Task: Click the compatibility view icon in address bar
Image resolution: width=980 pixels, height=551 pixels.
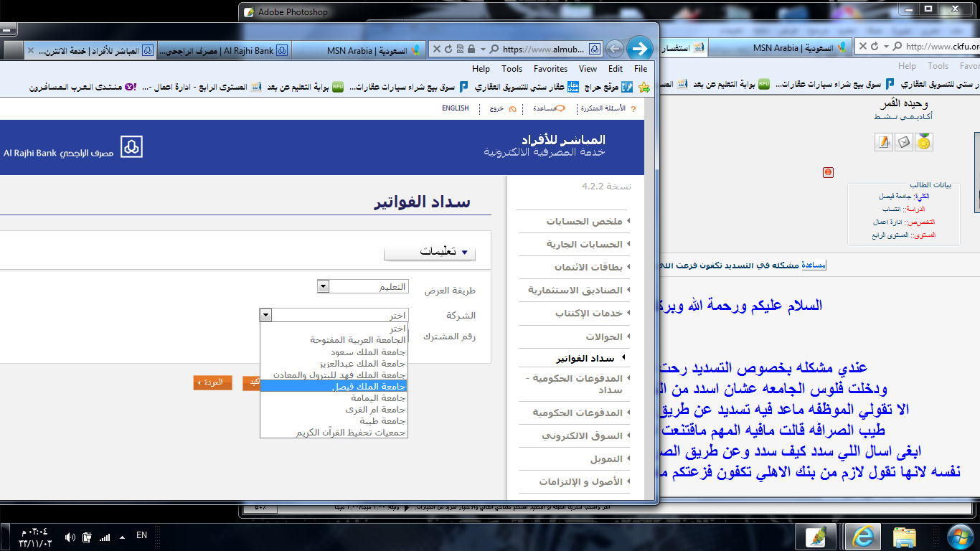Action: pyautogui.click(x=460, y=49)
